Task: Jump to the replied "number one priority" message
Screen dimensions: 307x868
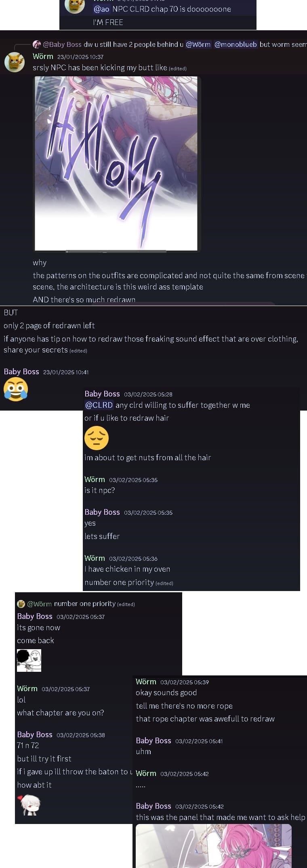Action: coord(84,604)
